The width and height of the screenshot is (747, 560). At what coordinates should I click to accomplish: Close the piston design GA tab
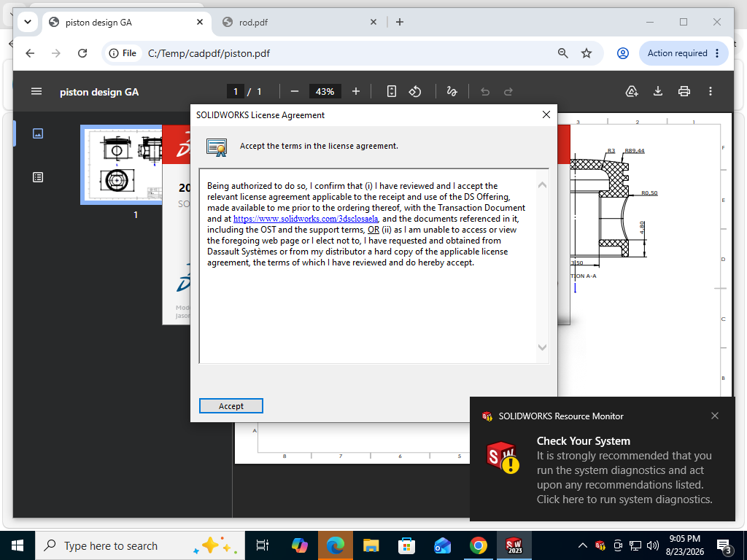200,22
